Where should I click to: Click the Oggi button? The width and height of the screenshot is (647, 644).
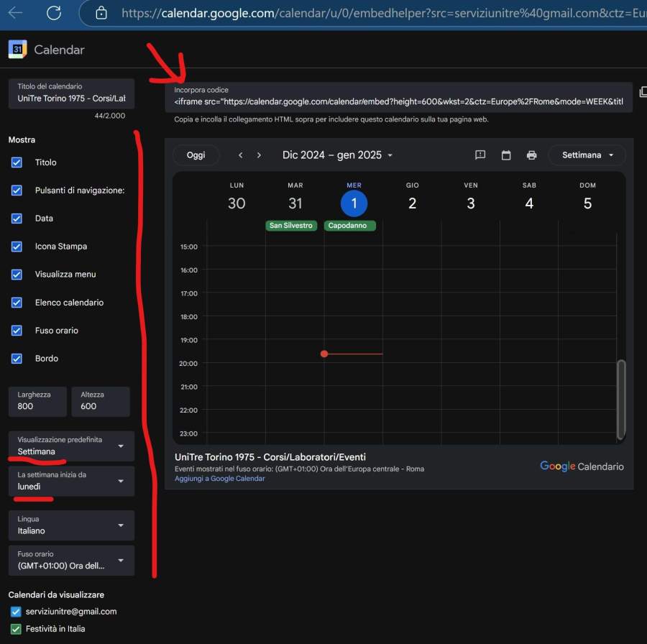pos(196,155)
